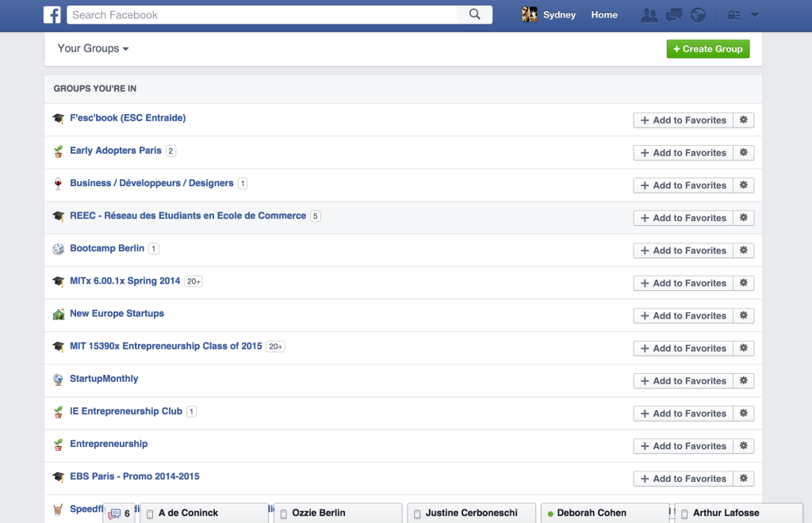Add MITx 6.00.1x Spring 2014 to Favorites

pos(683,283)
